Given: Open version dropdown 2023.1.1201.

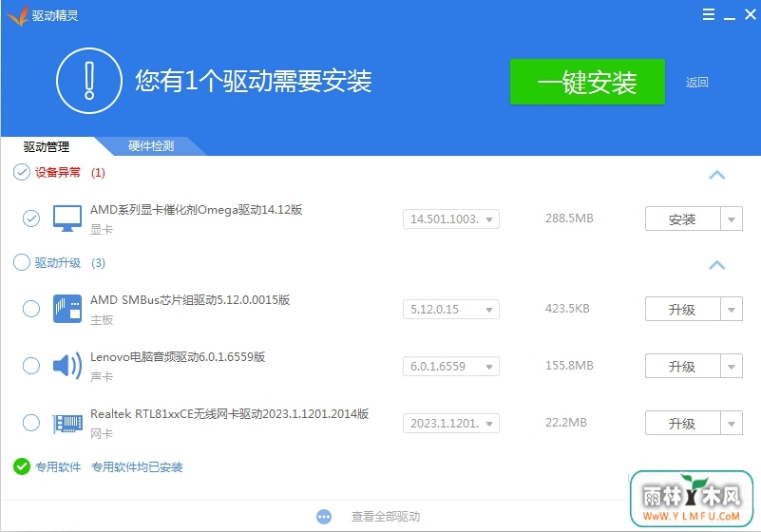Looking at the screenshot, I should coord(451,424).
